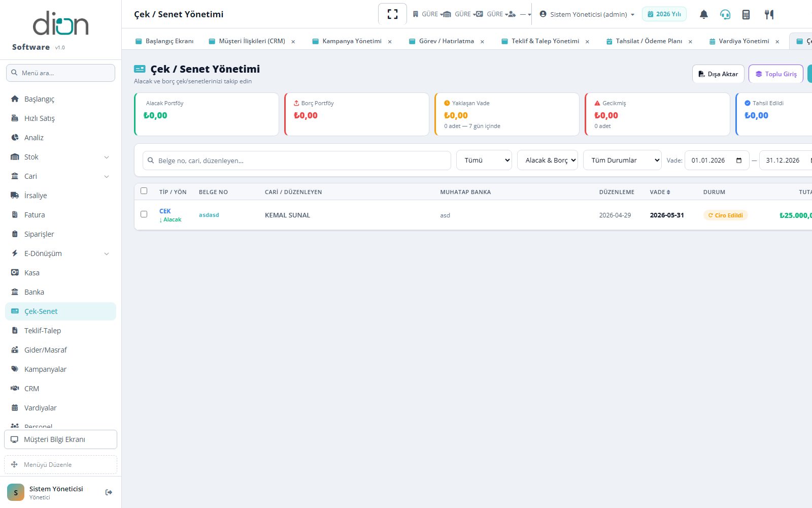Screen dimensions: 812x508
Task: Open the Tüm Durumlar status dropdown
Action: click(622, 161)
